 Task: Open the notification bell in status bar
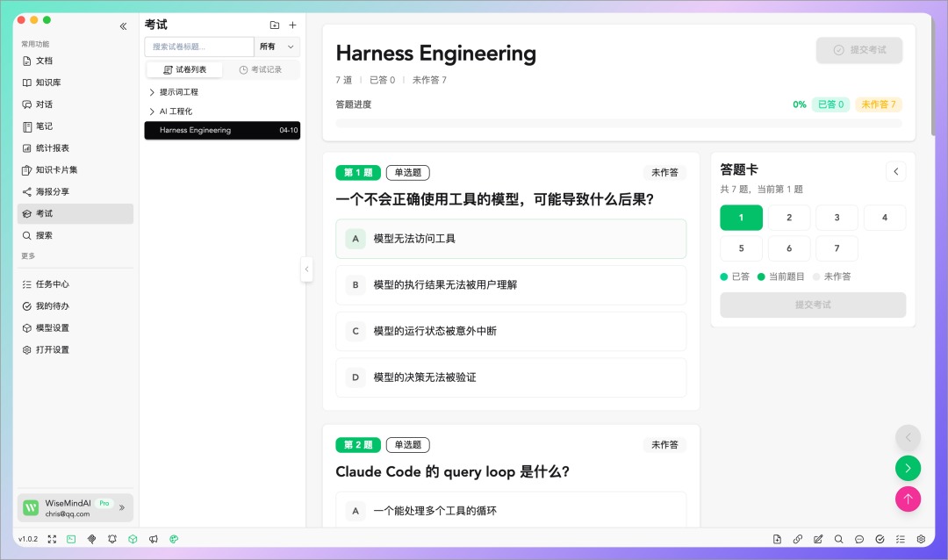[x=112, y=540]
